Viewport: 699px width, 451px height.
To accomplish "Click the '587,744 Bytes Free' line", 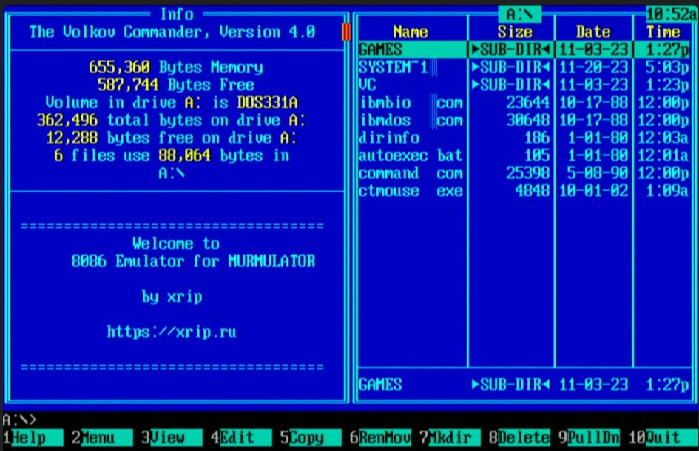I will click(176, 85).
